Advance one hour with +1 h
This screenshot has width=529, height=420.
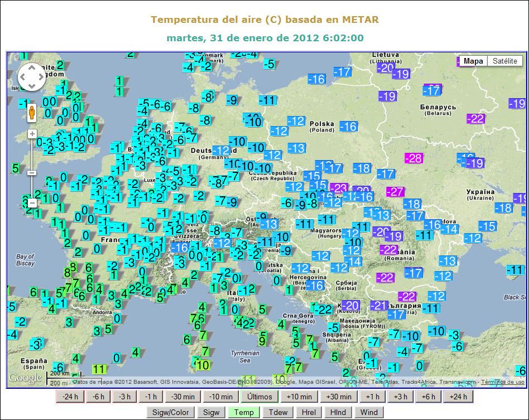point(372,397)
